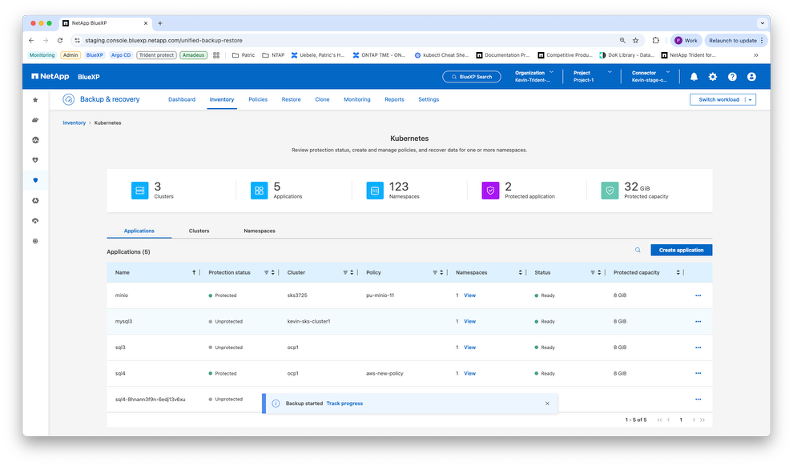Open actions menu for sql4-8hnann3f9n row
The height and width of the screenshot is (466, 793).
(x=698, y=399)
